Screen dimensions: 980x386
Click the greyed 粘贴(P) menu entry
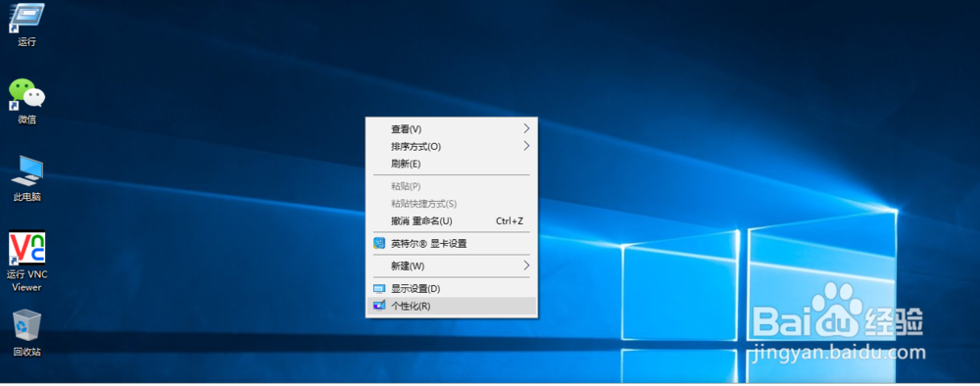point(451,186)
